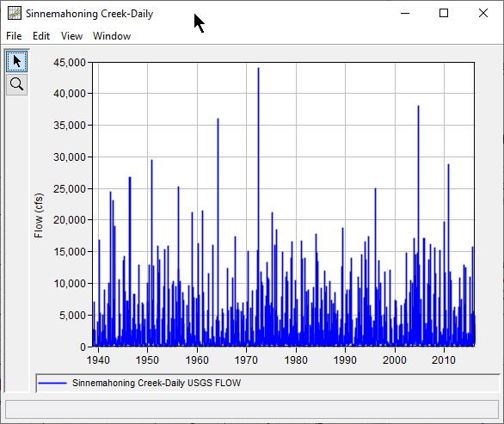Click the 45,000 y-axis tick label

pyautogui.click(x=70, y=63)
